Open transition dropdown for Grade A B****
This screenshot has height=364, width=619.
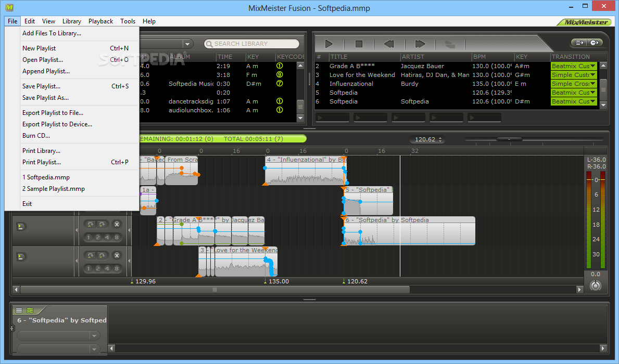coord(592,66)
